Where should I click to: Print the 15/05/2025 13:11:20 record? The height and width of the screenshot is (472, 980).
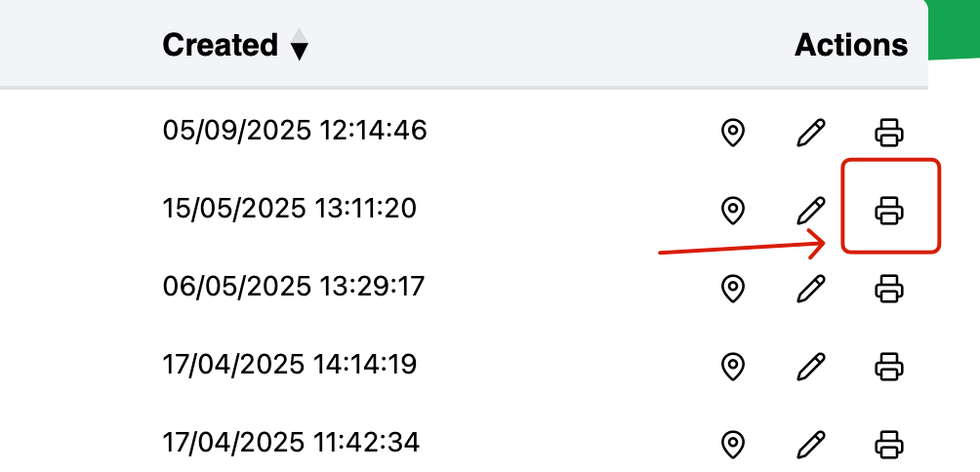[x=888, y=211]
